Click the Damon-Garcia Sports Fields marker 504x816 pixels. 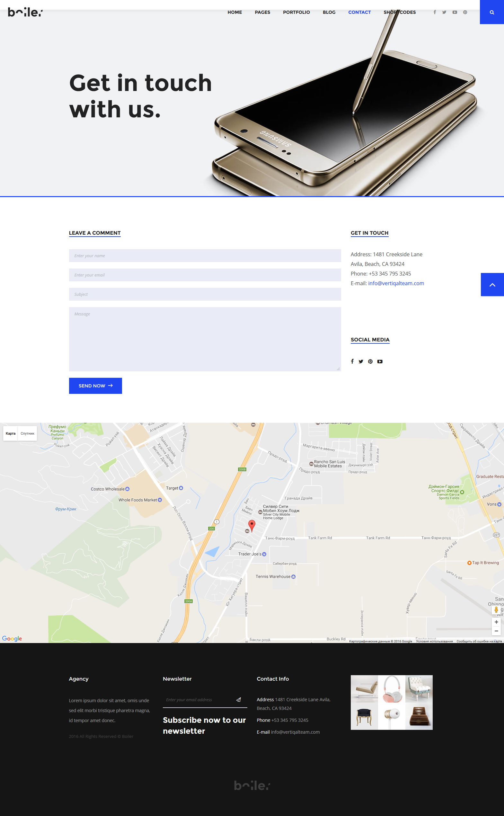(x=462, y=492)
